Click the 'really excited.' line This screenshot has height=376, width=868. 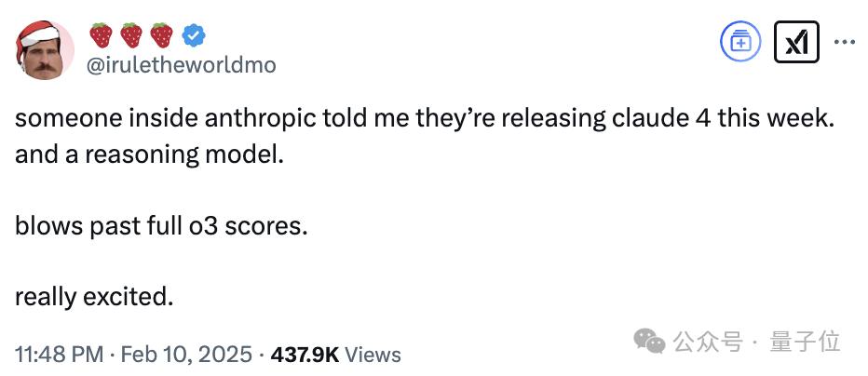[x=94, y=297]
